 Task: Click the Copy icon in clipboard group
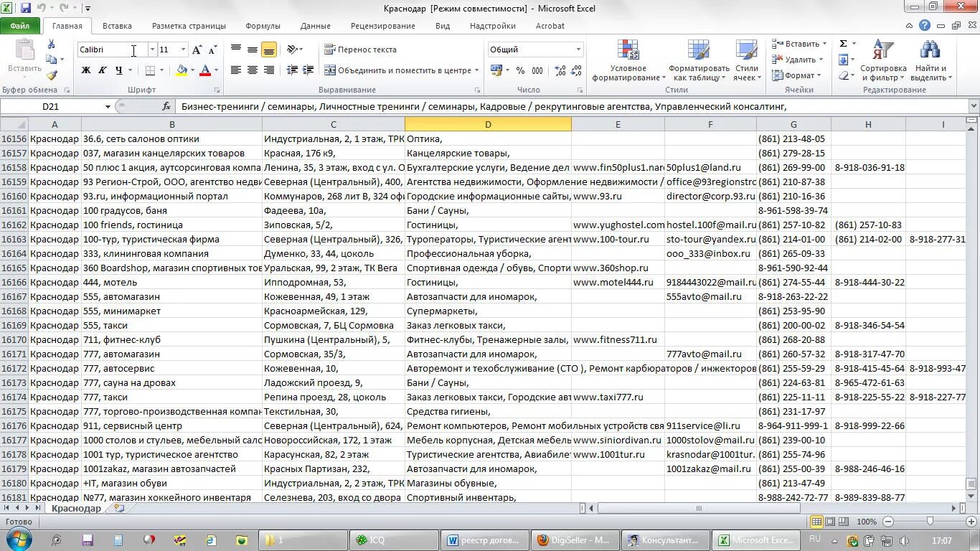click(52, 60)
